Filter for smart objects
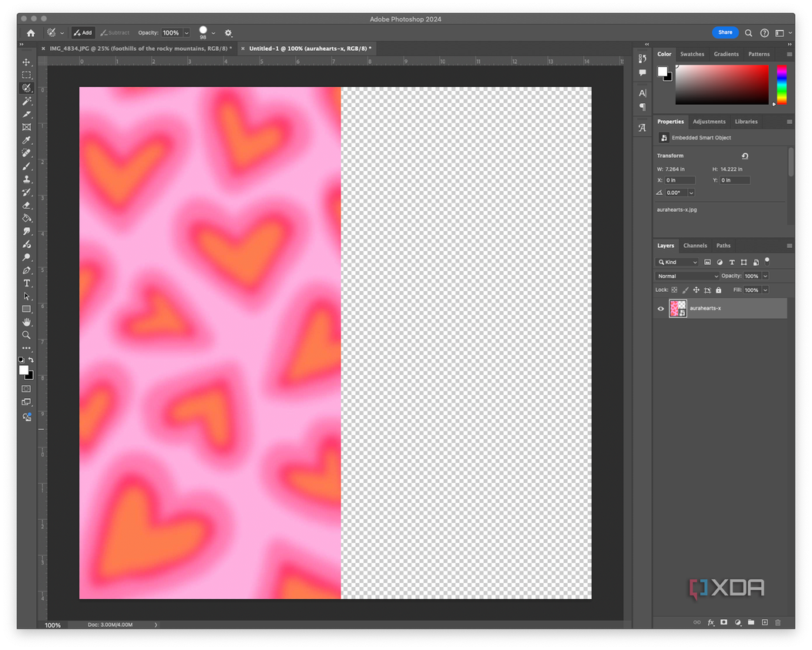812x650 pixels. pos(756,263)
